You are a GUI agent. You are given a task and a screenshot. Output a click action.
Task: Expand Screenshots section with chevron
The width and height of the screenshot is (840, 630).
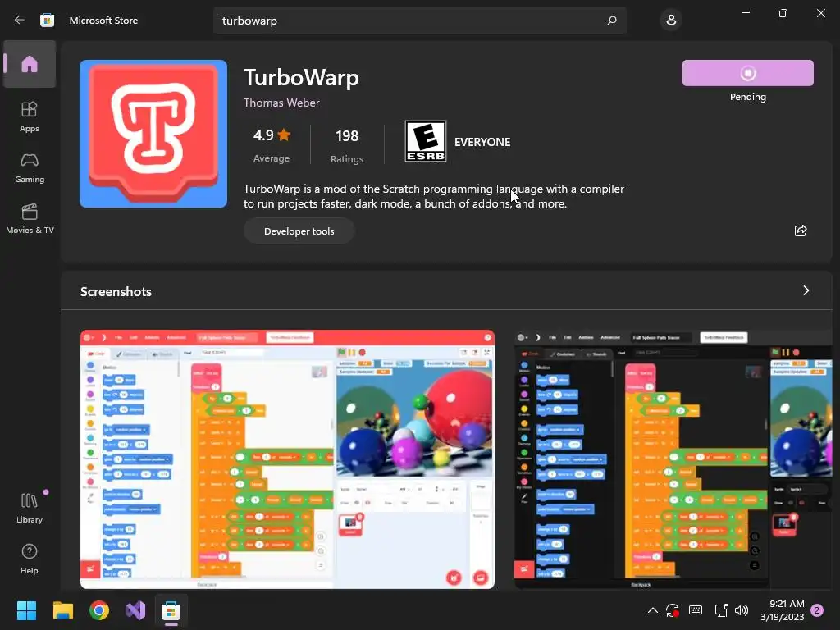click(806, 290)
